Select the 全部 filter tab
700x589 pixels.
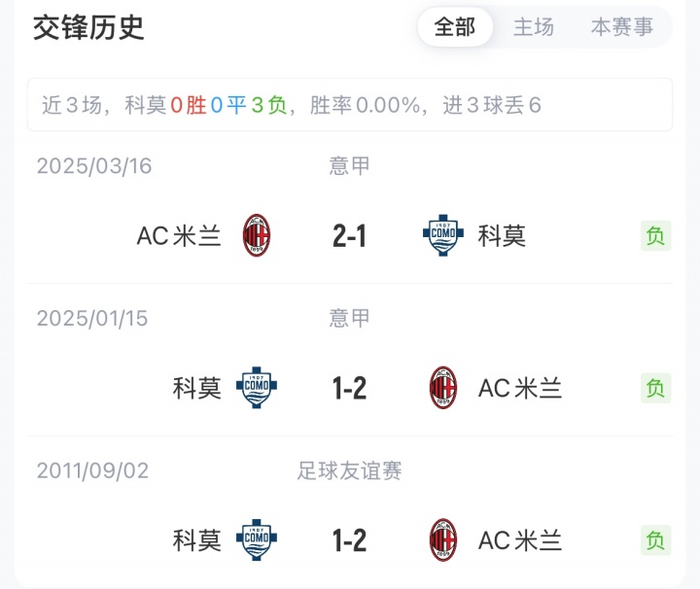coord(455,27)
